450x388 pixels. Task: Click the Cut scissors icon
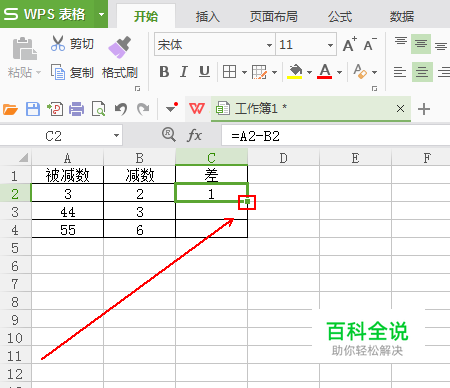pyautogui.click(x=58, y=44)
